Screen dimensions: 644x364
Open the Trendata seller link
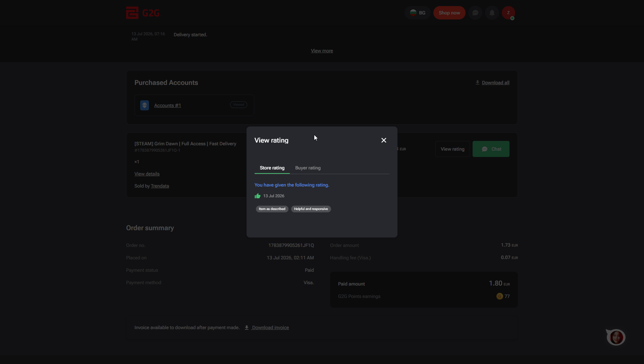click(160, 186)
